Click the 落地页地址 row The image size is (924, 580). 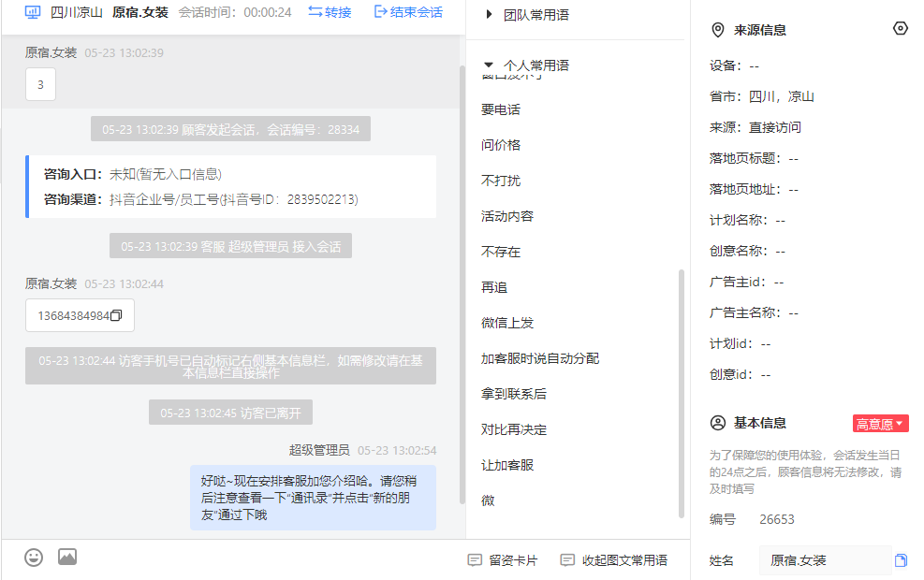tap(754, 189)
